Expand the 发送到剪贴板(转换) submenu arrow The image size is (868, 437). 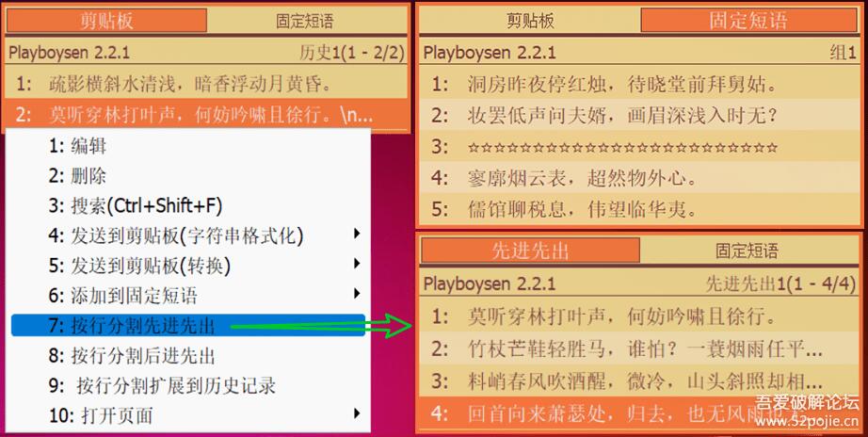click(x=357, y=265)
